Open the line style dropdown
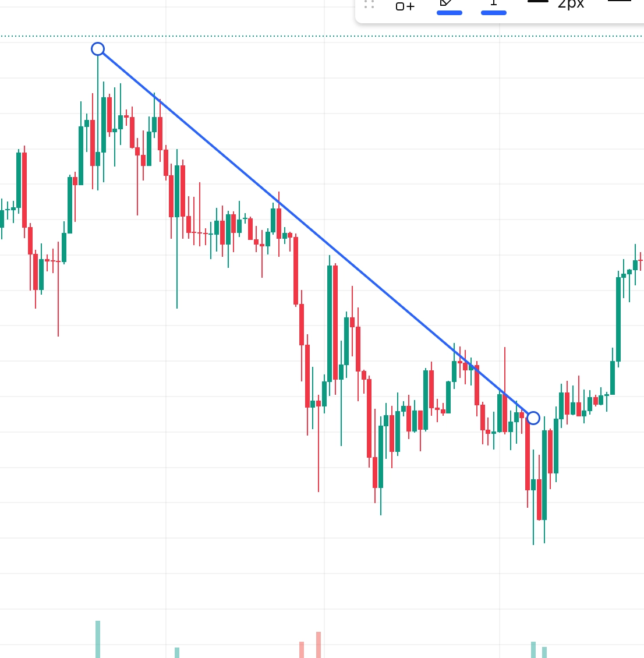Image resolution: width=644 pixels, height=658 pixels. click(x=620, y=2)
